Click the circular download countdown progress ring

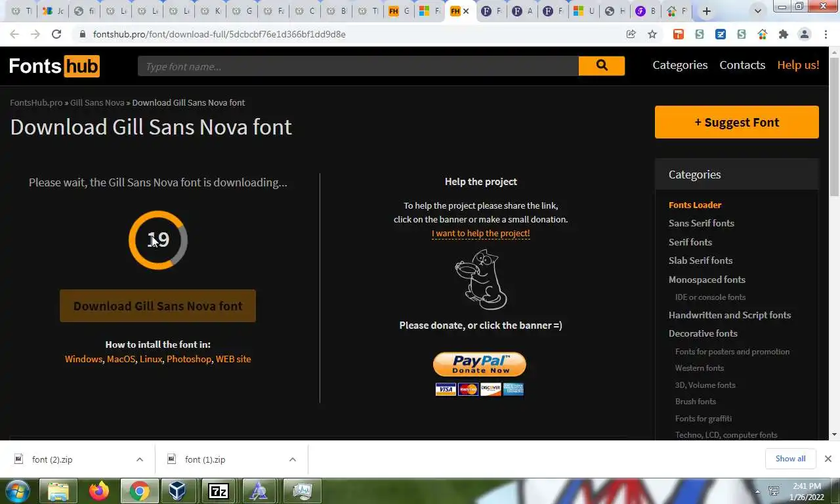click(158, 240)
